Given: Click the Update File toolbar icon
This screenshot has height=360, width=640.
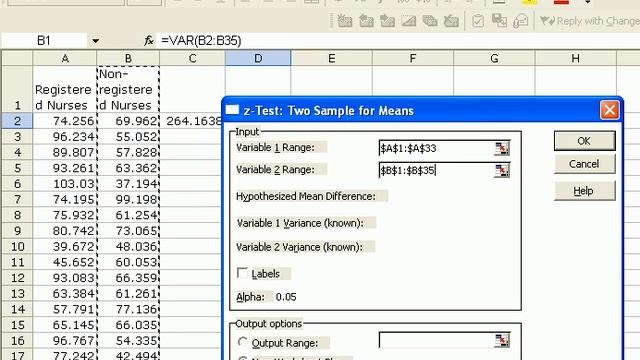Looking at the screenshot, I should tap(499, 21).
